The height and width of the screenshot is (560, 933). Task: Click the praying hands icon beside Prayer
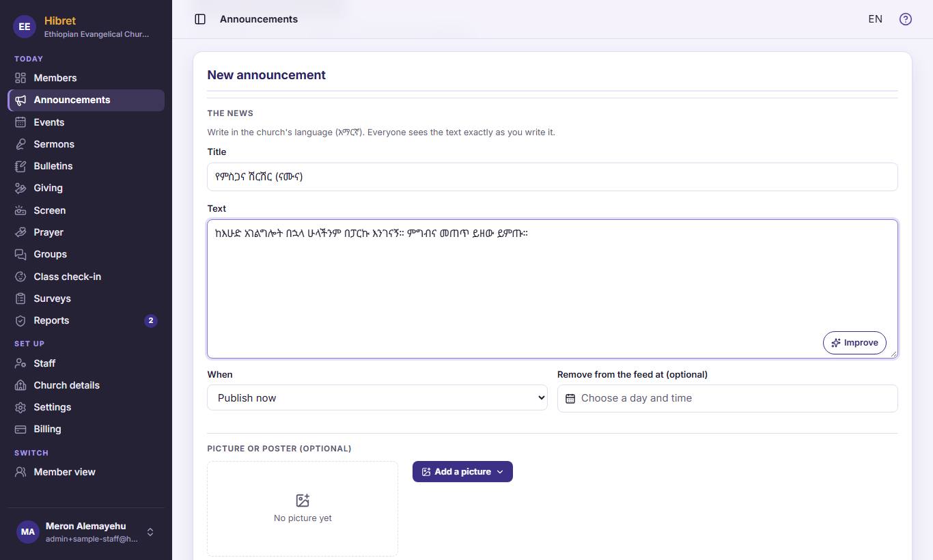[x=20, y=232]
